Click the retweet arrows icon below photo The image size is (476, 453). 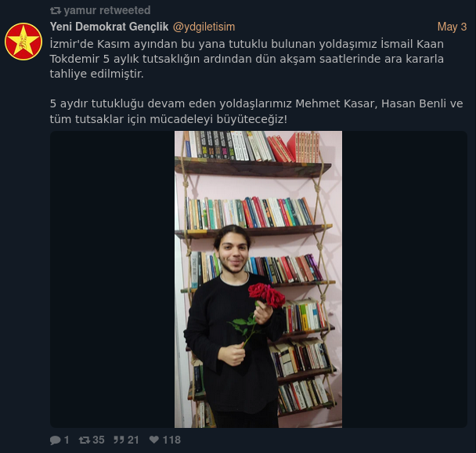[84, 440]
